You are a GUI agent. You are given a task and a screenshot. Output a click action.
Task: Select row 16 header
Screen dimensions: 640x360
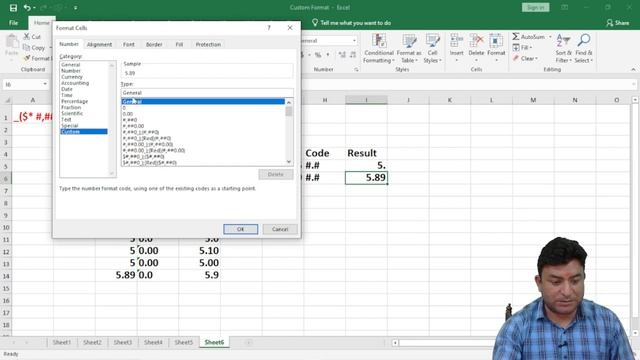click(x=6, y=301)
